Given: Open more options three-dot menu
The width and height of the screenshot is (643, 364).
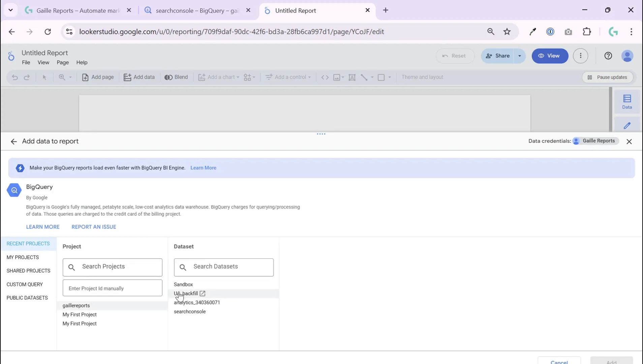Looking at the screenshot, I should point(580,56).
